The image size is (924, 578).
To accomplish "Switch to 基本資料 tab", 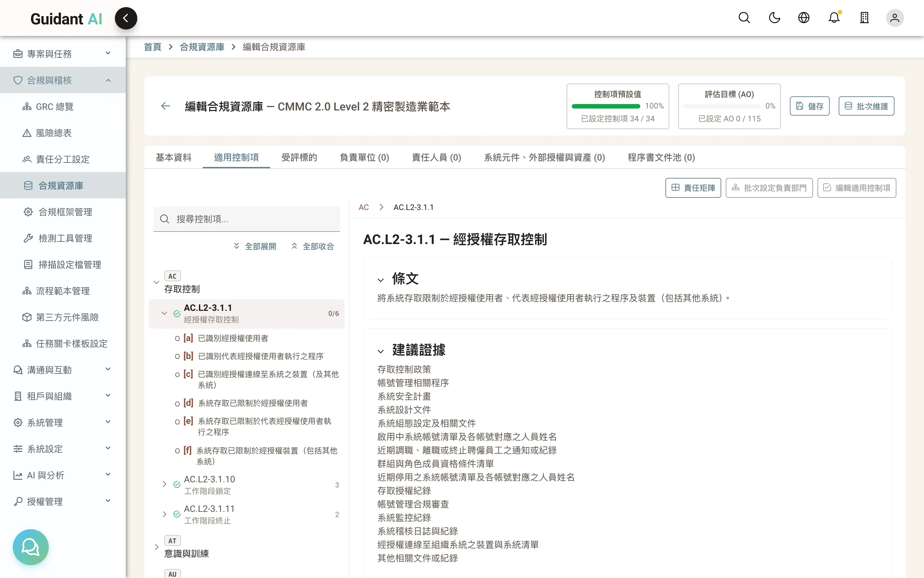I will (x=173, y=157).
